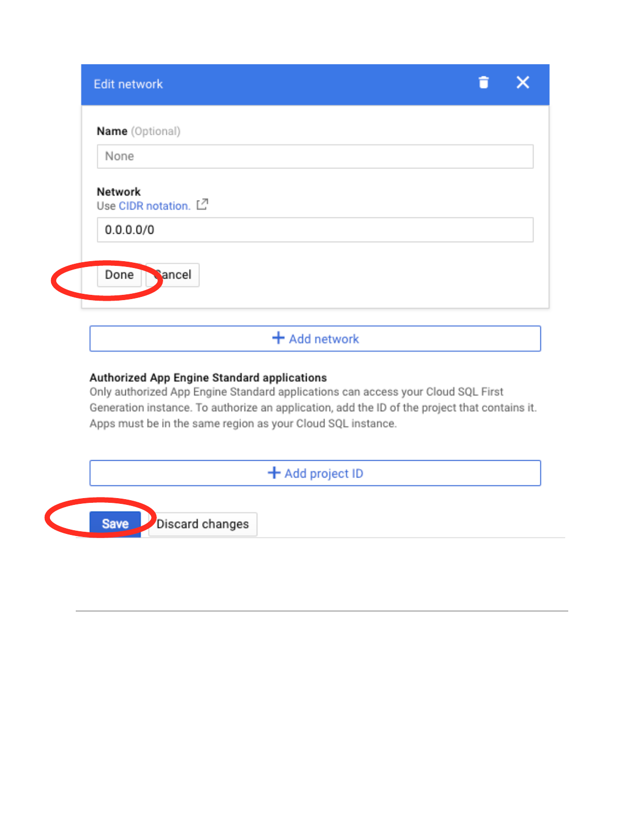Click the Edit network header title
This screenshot has width=644, height=834.
(128, 84)
